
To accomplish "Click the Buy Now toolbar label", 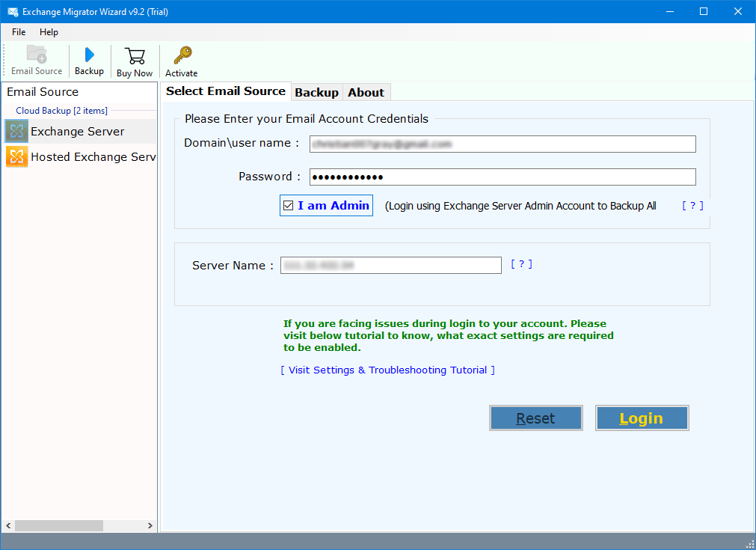I will point(135,73).
